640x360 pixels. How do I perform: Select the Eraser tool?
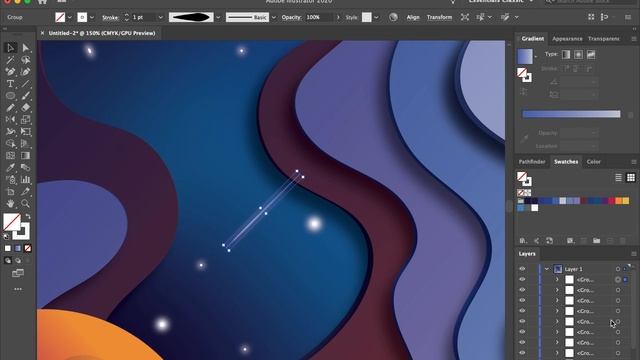25,108
